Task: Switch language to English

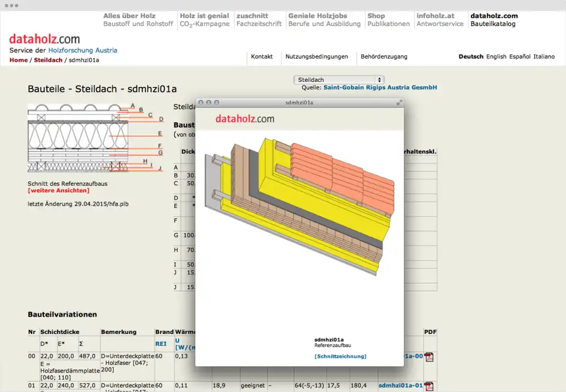Action: tap(496, 56)
